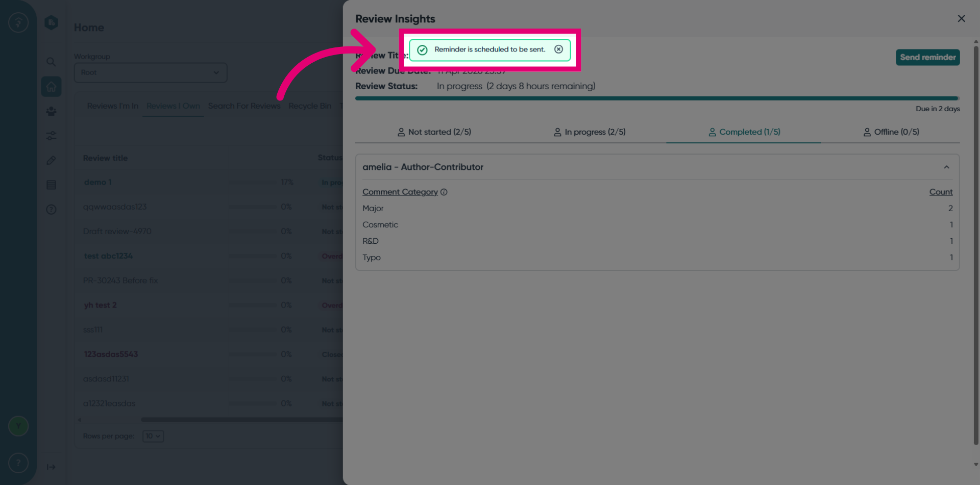Click the panel scroll up arrow
Screen dimensions: 980x485
[976, 42]
